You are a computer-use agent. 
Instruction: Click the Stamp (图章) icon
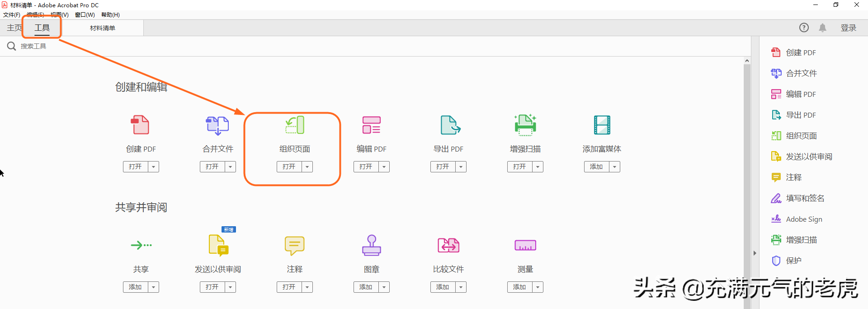coord(372,245)
